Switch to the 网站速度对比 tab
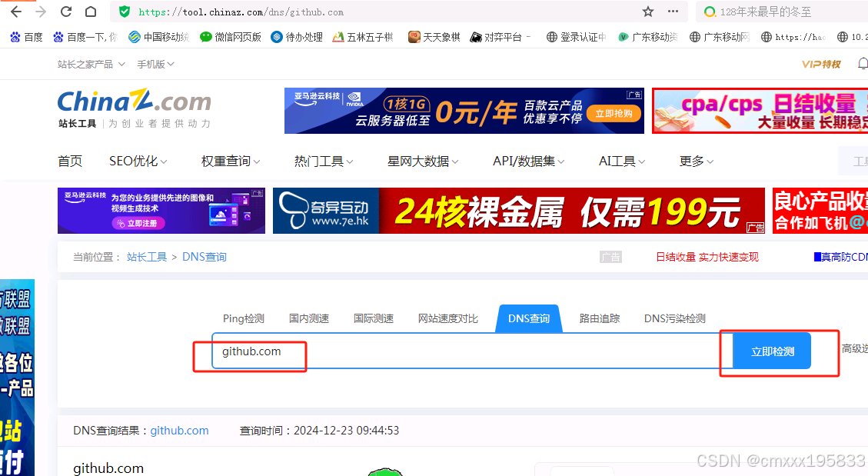868x476 pixels. pyautogui.click(x=448, y=319)
